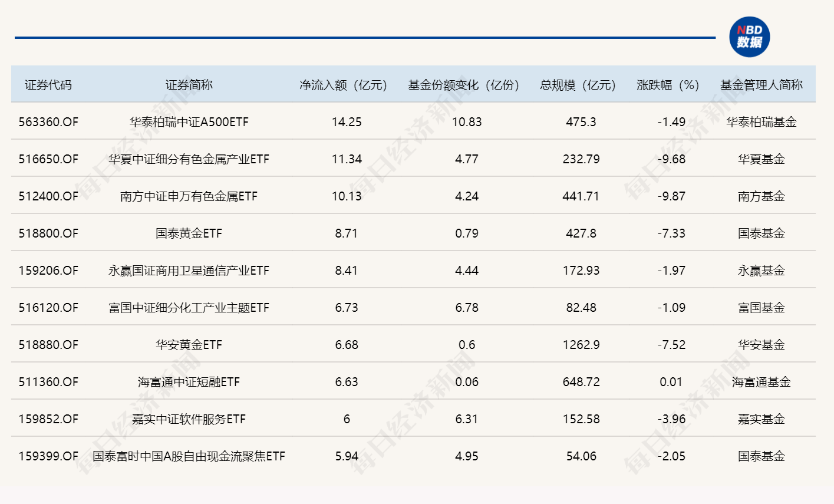834x504 pixels.
Task: Click security code 511360.OF
Action: click(x=48, y=382)
